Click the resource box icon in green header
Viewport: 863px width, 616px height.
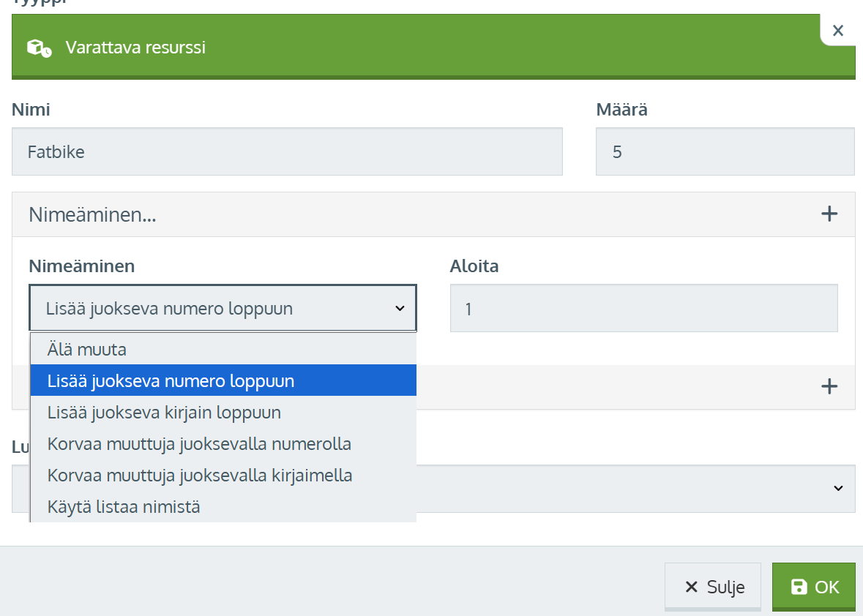39,48
